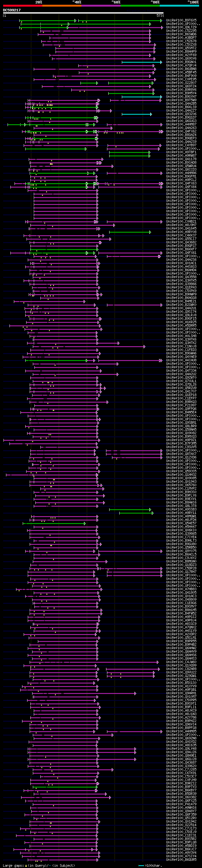Click the cyan ~100% identity legend segment
Viewport: 202px width, 868px height.
(x=179, y=6)
